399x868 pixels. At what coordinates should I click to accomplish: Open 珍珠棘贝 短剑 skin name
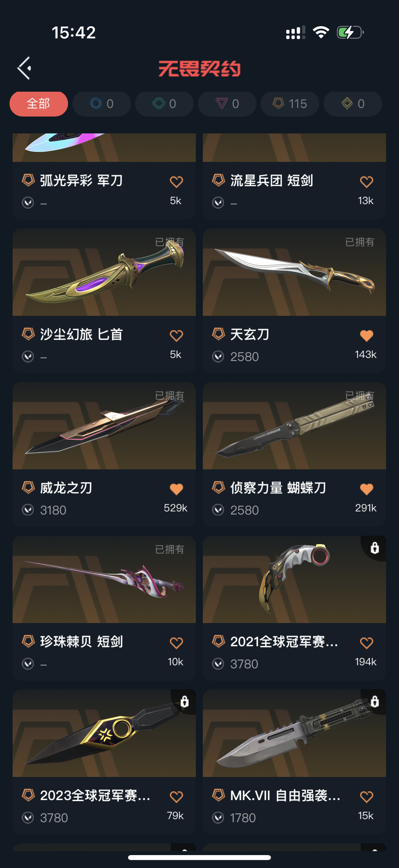tap(82, 641)
